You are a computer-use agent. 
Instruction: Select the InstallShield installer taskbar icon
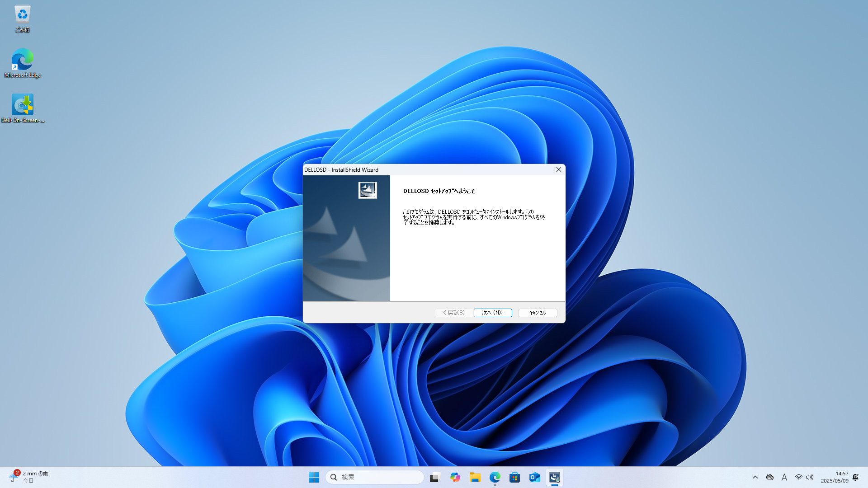pyautogui.click(x=554, y=477)
